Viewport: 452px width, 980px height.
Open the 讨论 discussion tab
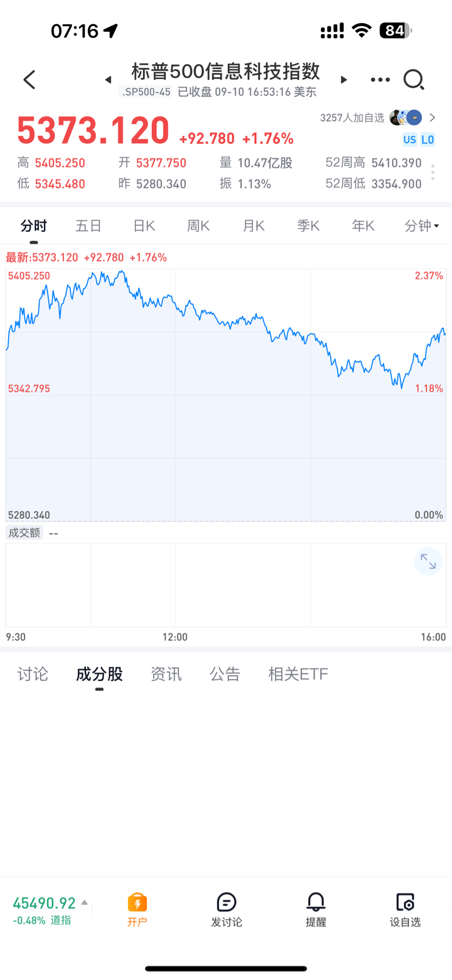[x=32, y=674]
